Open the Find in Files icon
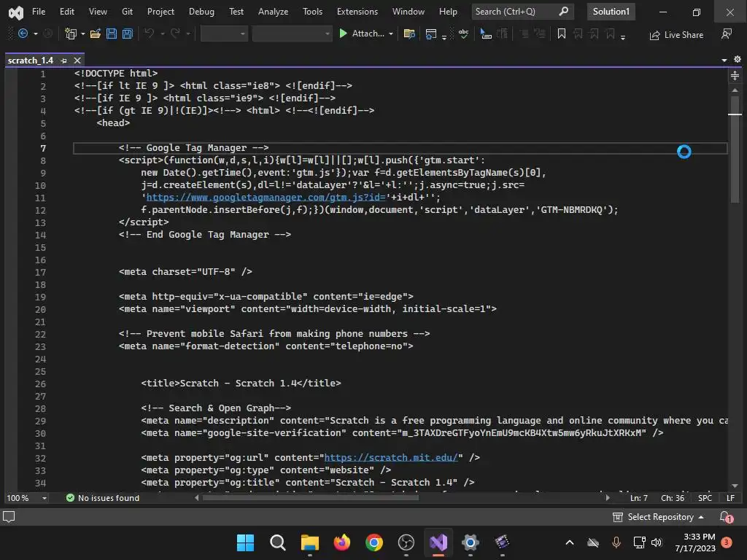 coord(409,34)
